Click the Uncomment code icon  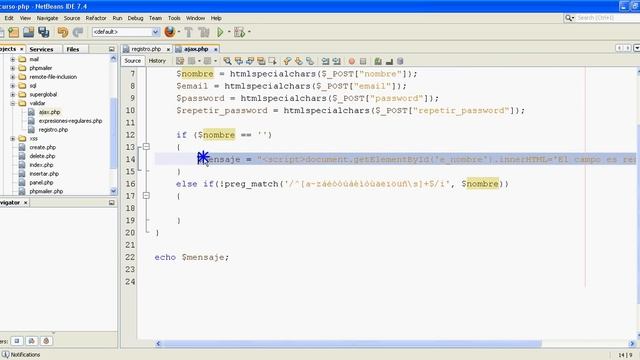point(389,61)
